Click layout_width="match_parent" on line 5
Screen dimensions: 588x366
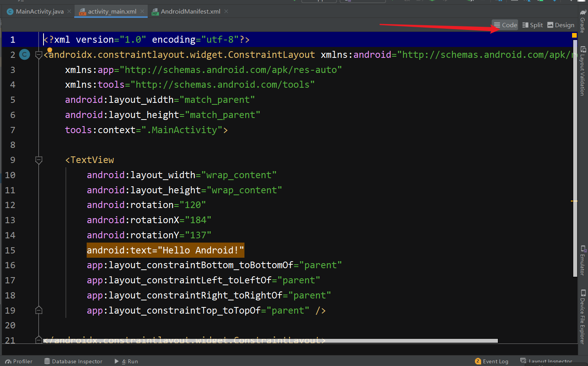pos(160,100)
